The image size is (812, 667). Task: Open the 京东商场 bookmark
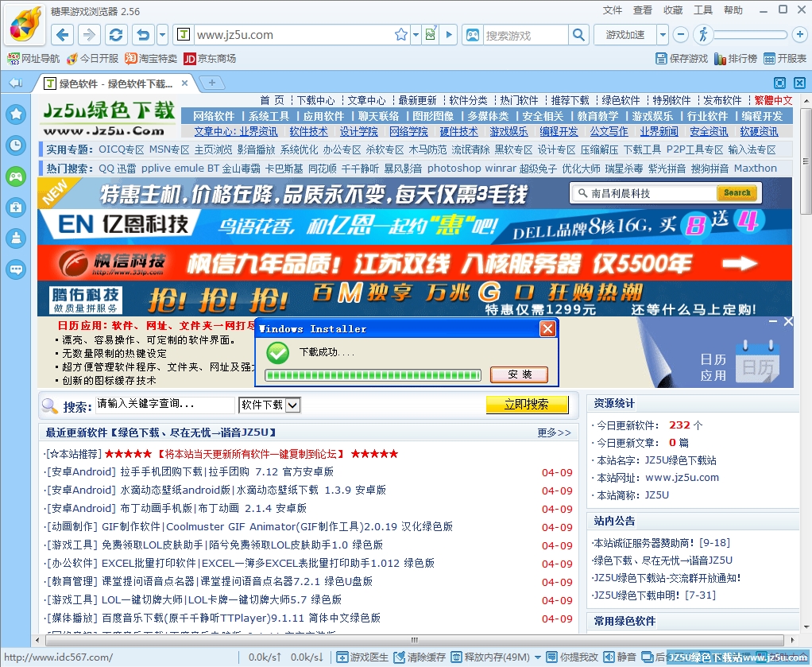point(210,59)
